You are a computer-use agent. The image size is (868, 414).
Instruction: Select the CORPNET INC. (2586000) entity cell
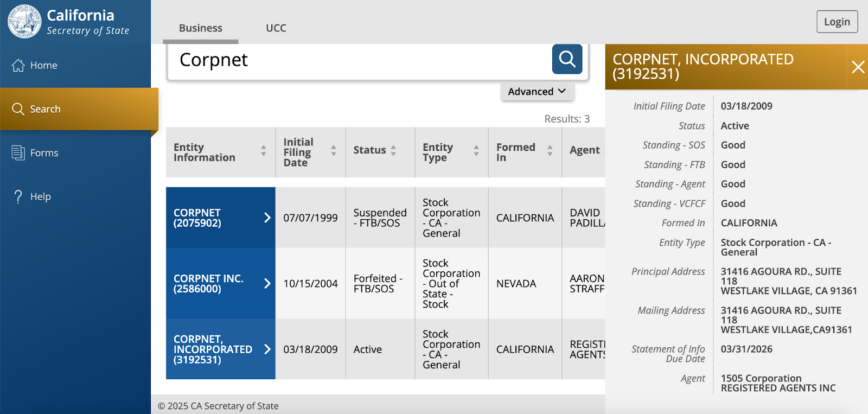click(221, 283)
